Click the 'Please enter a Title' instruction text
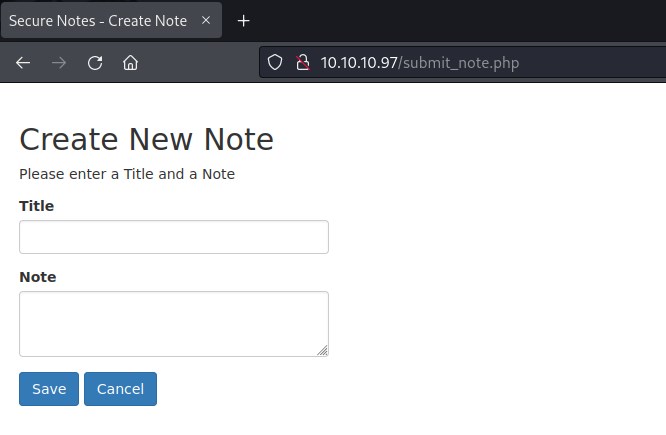666x435 pixels. [127, 174]
